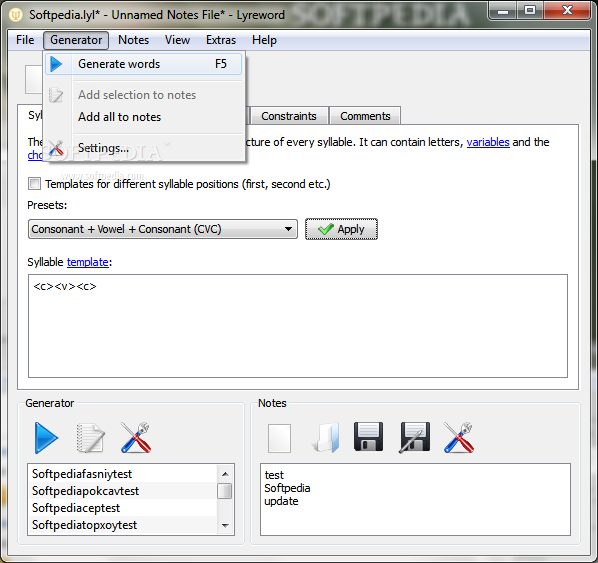Click the blue play Generate icon in Generator panel
This screenshot has height=563, width=598.
point(46,438)
